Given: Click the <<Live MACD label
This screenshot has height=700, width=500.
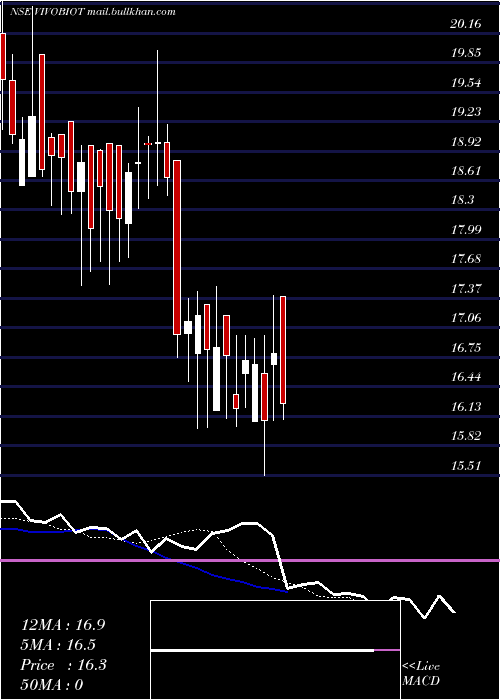Looking at the screenshot, I should tap(421, 674).
